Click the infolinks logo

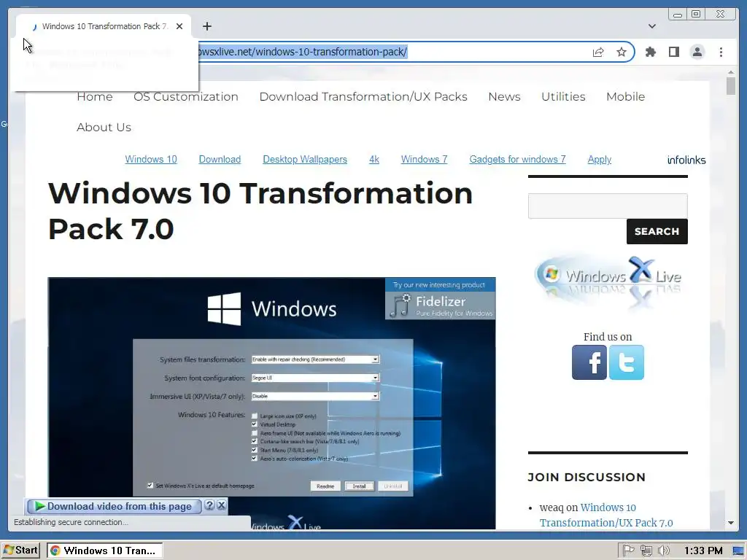click(686, 160)
